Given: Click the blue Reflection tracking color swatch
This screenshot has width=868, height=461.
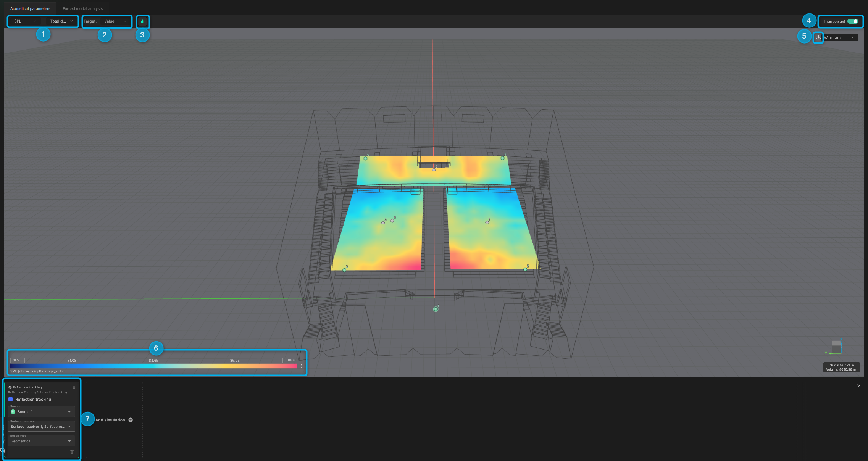Looking at the screenshot, I should (x=10, y=399).
